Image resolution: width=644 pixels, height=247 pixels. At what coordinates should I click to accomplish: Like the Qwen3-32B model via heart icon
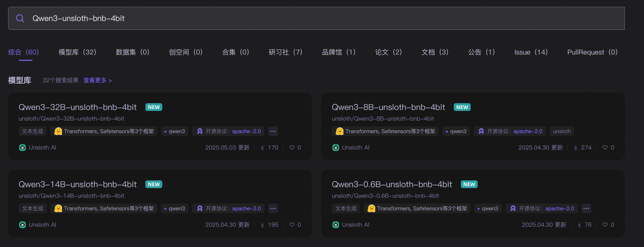point(292,148)
